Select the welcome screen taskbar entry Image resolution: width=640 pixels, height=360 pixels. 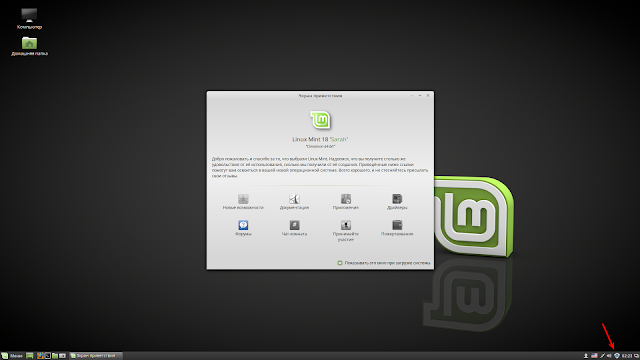[96, 356]
